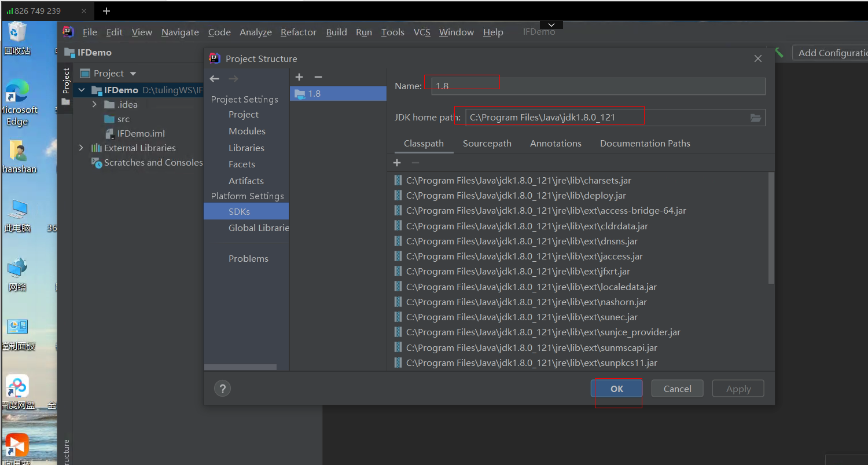868x465 pixels.
Task: Click the settings list horizontal scrollbar
Action: tap(241, 367)
